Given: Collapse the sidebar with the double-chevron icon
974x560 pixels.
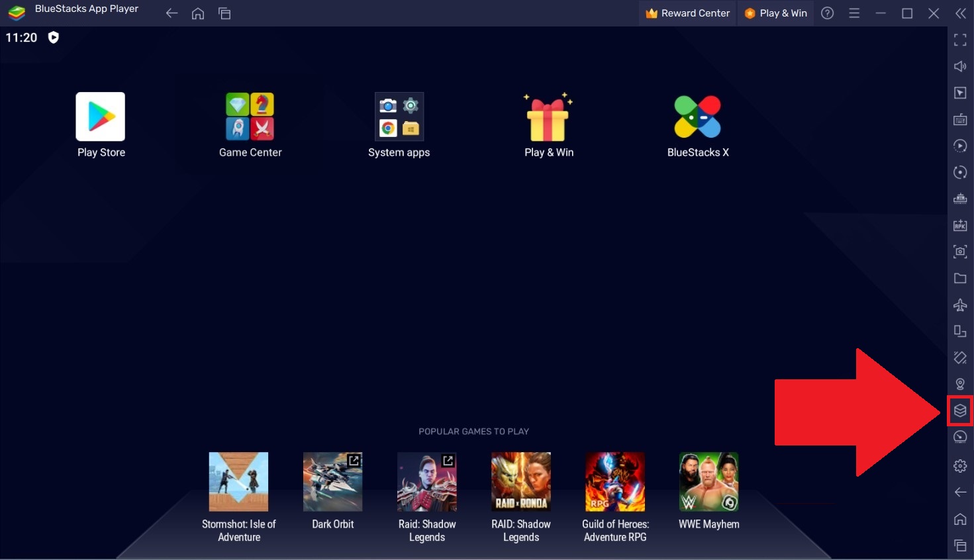Looking at the screenshot, I should click(x=961, y=13).
